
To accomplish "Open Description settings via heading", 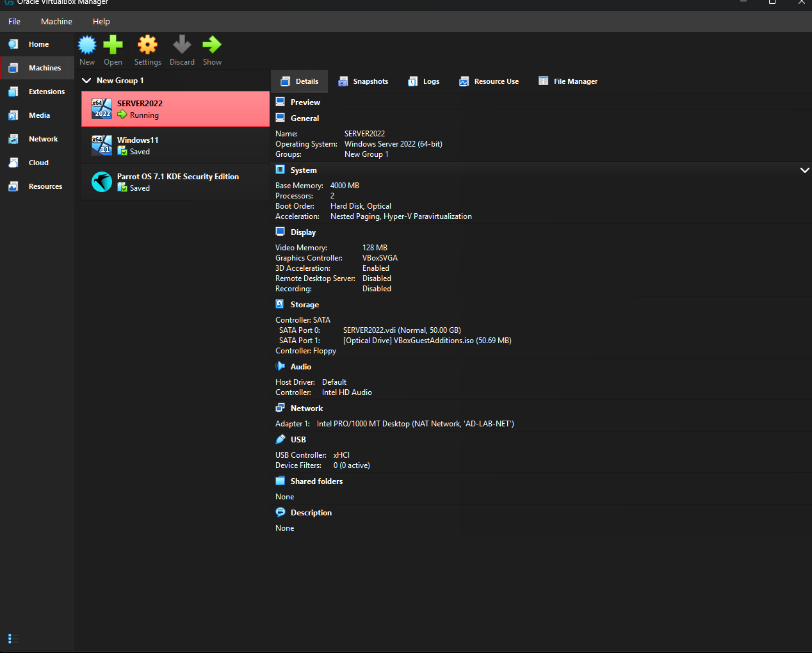I will (311, 513).
